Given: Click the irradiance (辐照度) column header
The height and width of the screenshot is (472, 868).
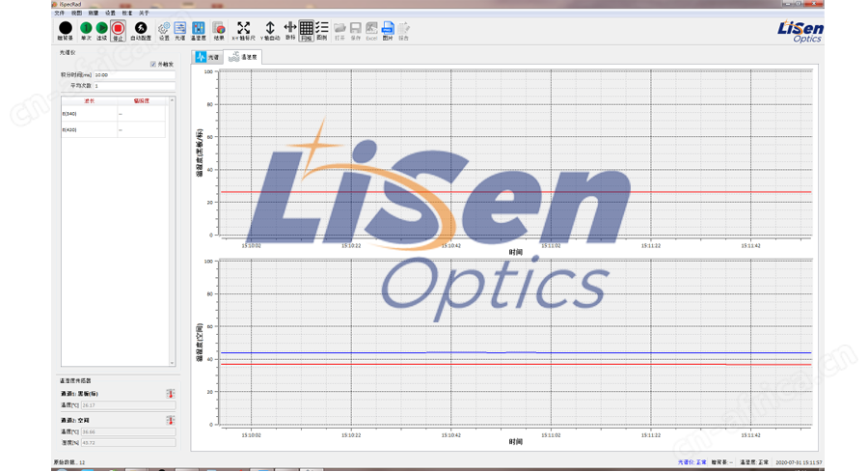Looking at the screenshot, I should pos(141,100).
